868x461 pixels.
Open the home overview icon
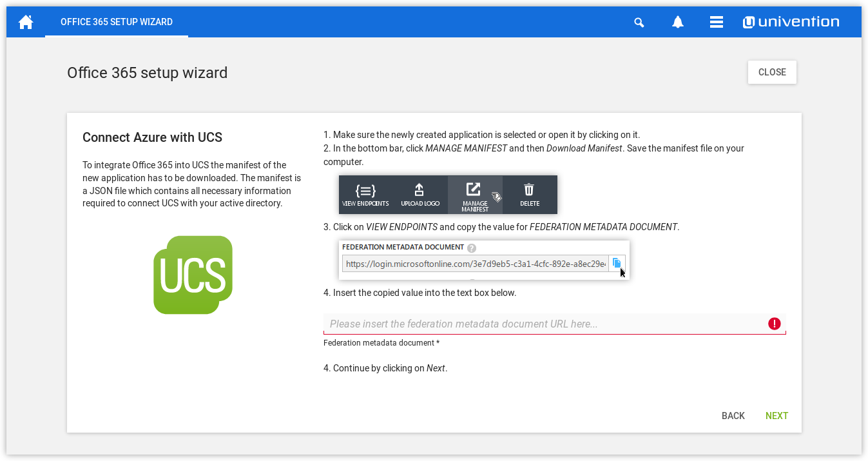pos(26,22)
